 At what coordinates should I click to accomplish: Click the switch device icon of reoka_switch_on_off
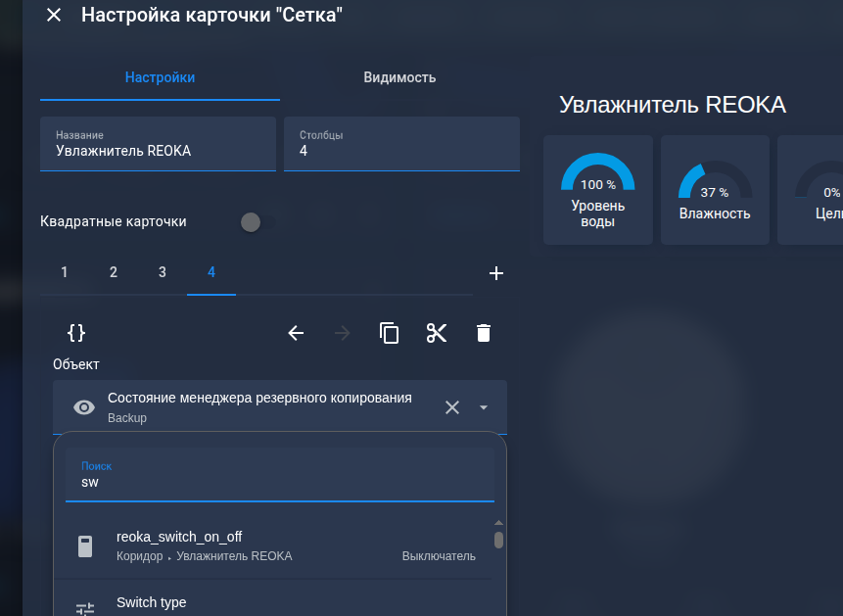85,546
